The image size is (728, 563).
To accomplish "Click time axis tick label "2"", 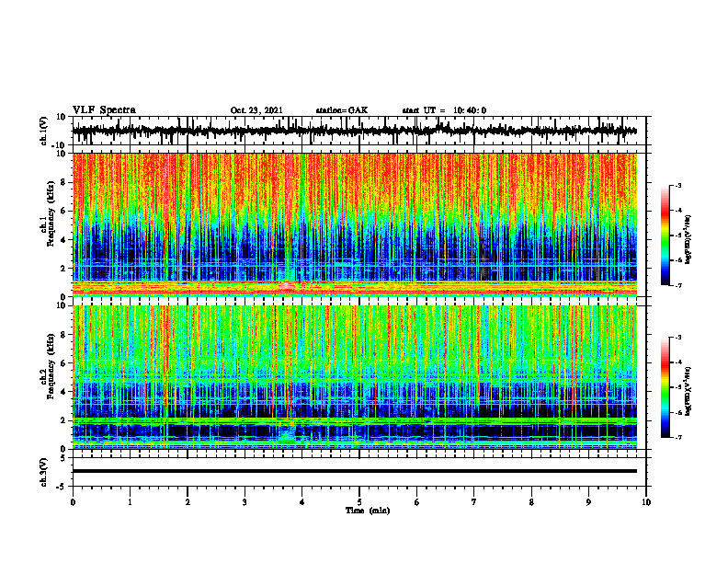I will [x=188, y=502].
